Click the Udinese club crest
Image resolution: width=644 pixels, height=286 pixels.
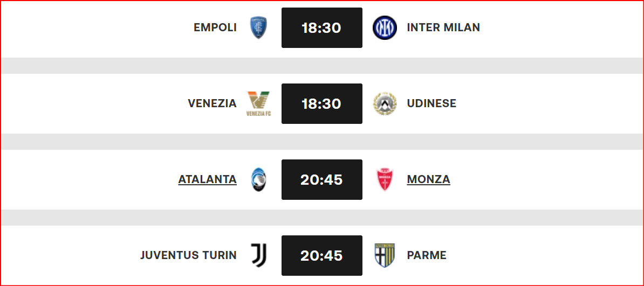coord(385,104)
